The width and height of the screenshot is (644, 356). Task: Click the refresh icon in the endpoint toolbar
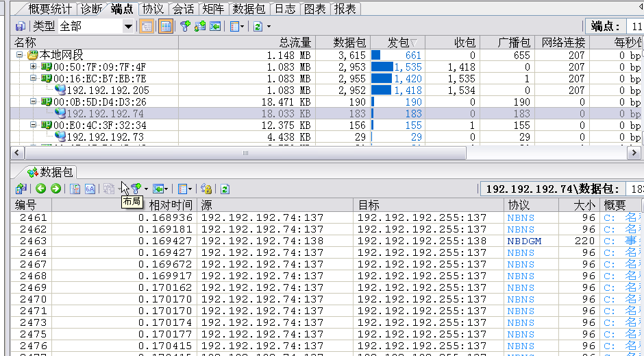point(258,26)
